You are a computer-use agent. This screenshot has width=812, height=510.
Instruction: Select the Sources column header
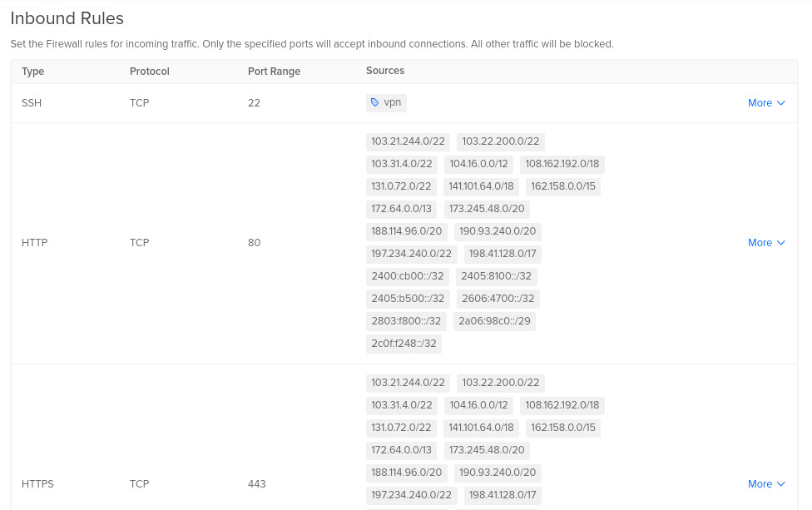[x=385, y=71]
